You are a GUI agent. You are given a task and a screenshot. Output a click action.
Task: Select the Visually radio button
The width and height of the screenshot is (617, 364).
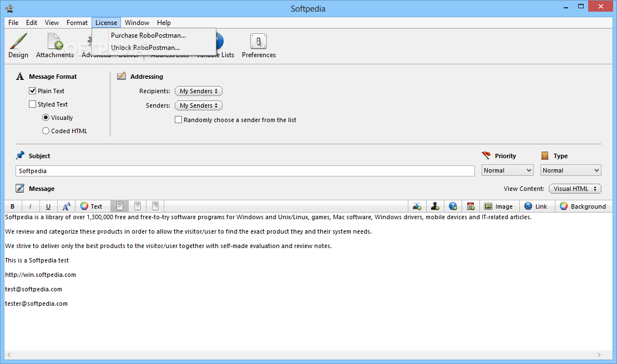click(x=45, y=118)
